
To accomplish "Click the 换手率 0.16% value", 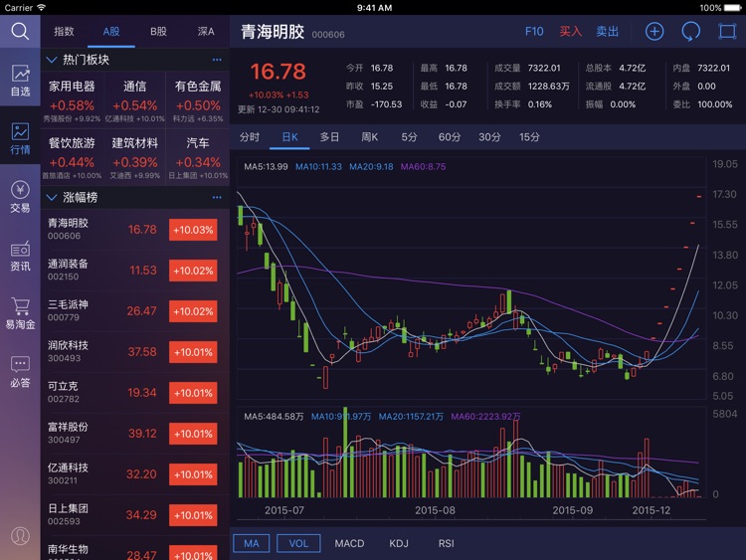I will [540, 104].
